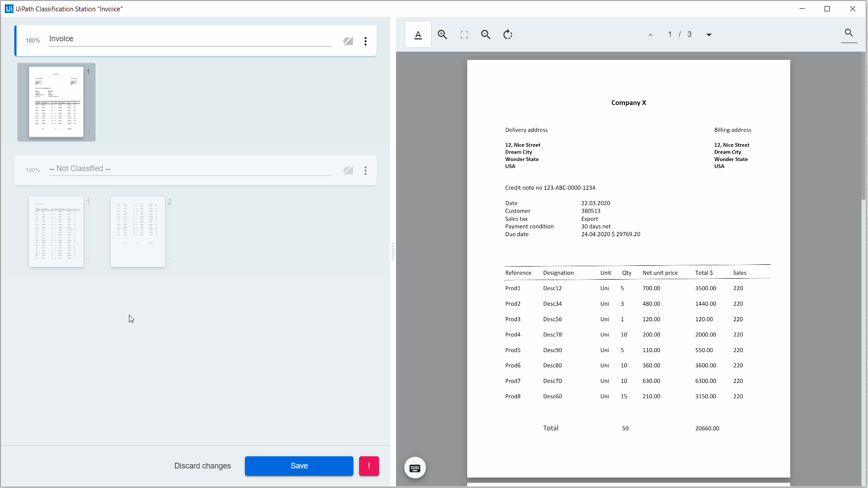Click the 'Designation' column header
This screenshot has width=868, height=488.
pyautogui.click(x=558, y=273)
